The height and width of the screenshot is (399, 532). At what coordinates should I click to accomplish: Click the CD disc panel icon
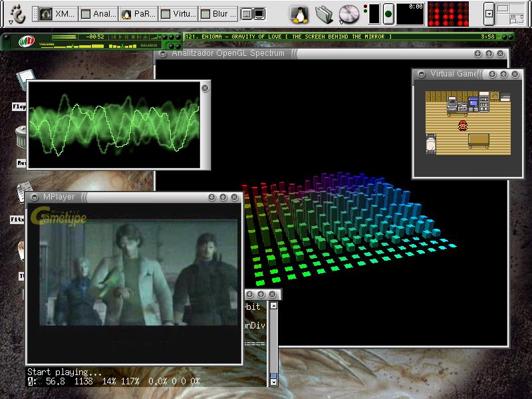tap(348, 13)
